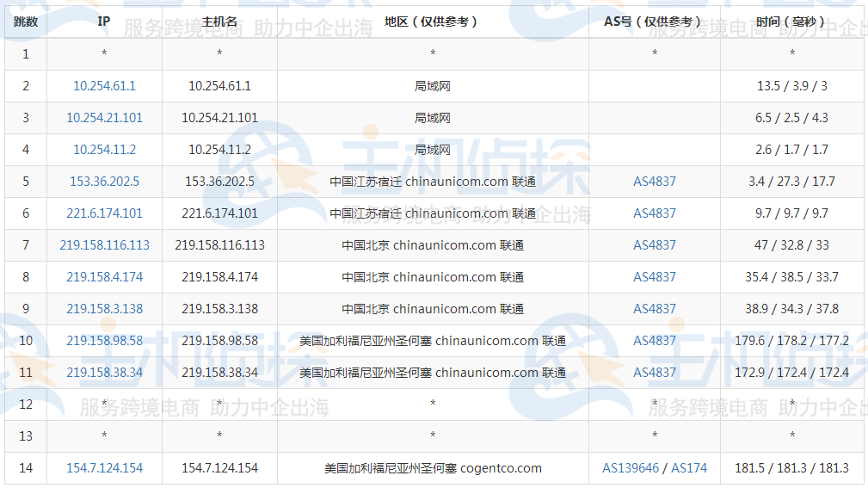Select the 时间（毫秒） column header
This screenshot has width=868, height=488.
[x=792, y=22]
